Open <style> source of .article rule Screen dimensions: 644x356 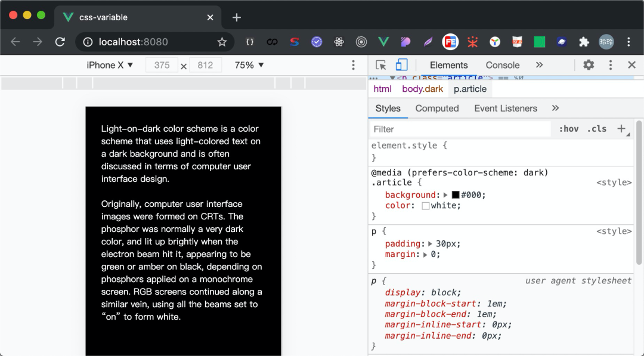[614, 182]
